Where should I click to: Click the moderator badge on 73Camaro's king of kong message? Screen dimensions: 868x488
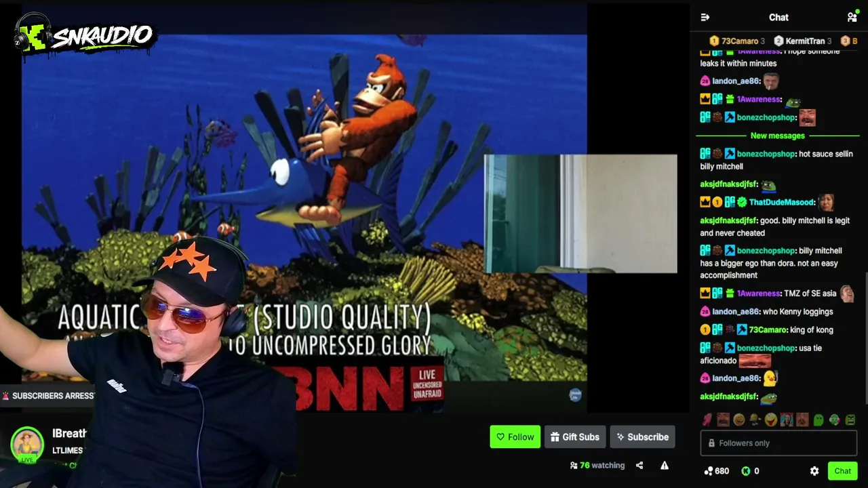(742, 330)
